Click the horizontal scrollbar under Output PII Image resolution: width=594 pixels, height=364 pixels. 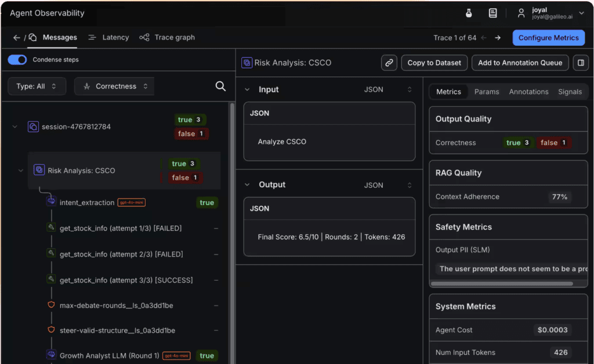pos(502,283)
